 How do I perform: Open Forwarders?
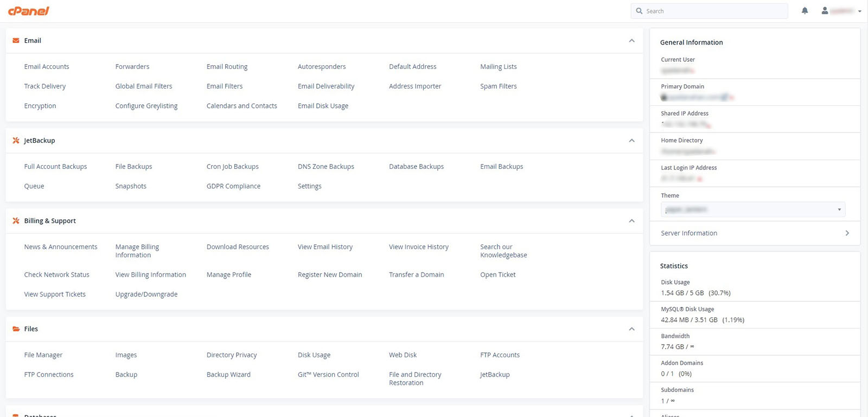(x=132, y=67)
